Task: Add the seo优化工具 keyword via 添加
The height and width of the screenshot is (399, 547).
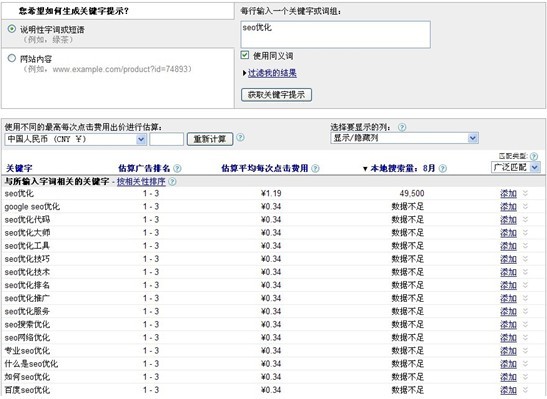Action: coord(508,246)
